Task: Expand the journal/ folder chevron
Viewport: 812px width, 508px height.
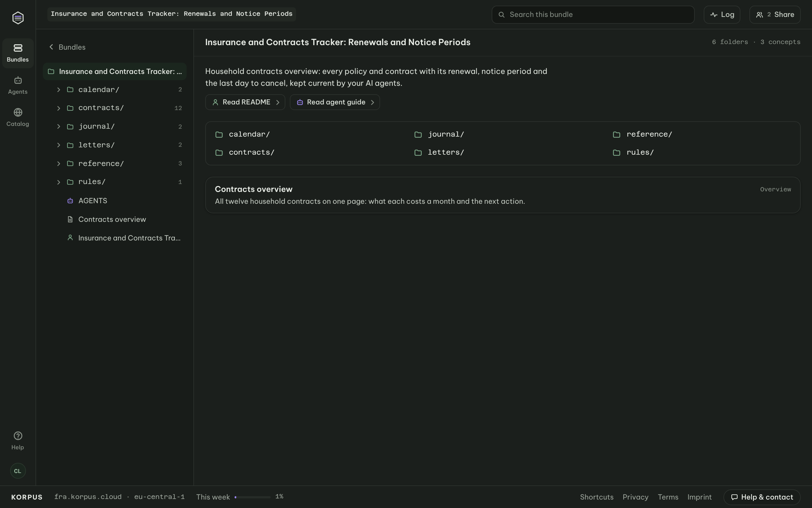Action: 59,127
